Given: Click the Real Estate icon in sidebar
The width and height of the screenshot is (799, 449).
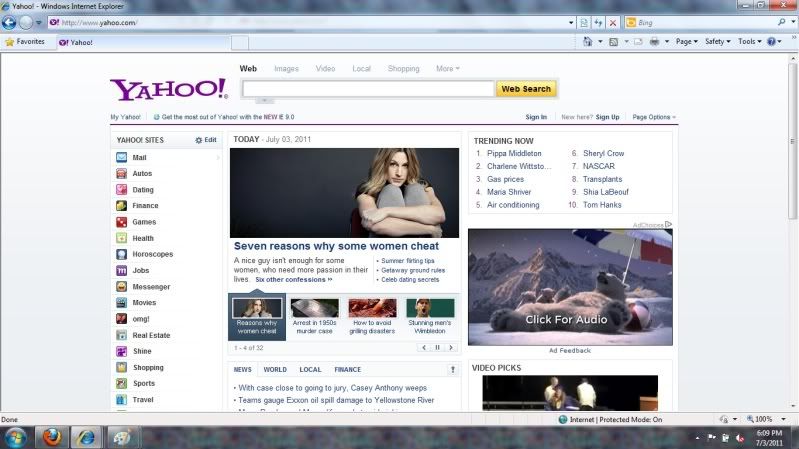Looking at the screenshot, I should pos(121,335).
